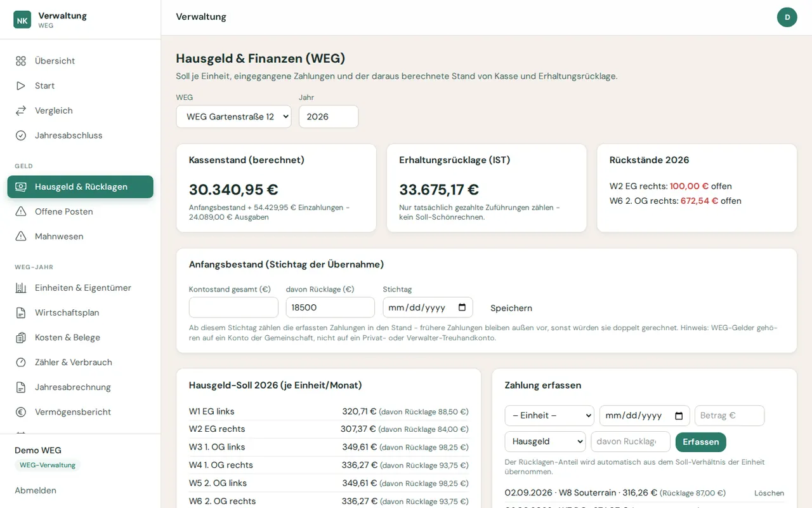Click the Offene Posten warning icon
Screen dimensions: 812x508
point(21,211)
